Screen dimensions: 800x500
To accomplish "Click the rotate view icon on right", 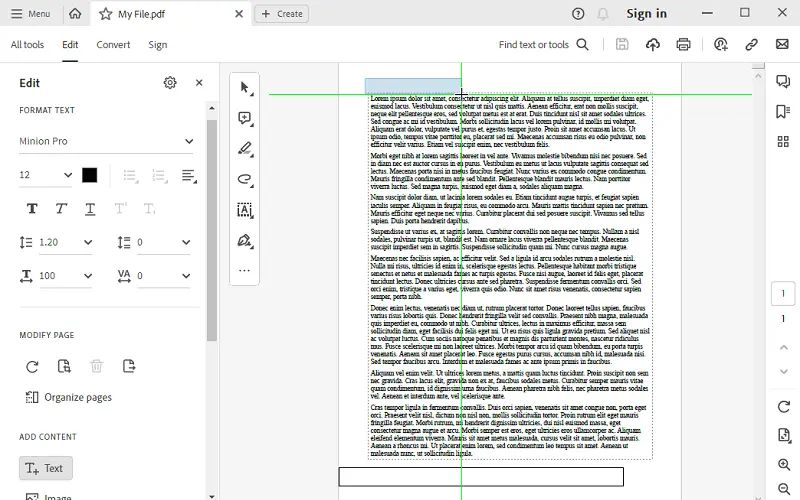I will click(x=784, y=407).
